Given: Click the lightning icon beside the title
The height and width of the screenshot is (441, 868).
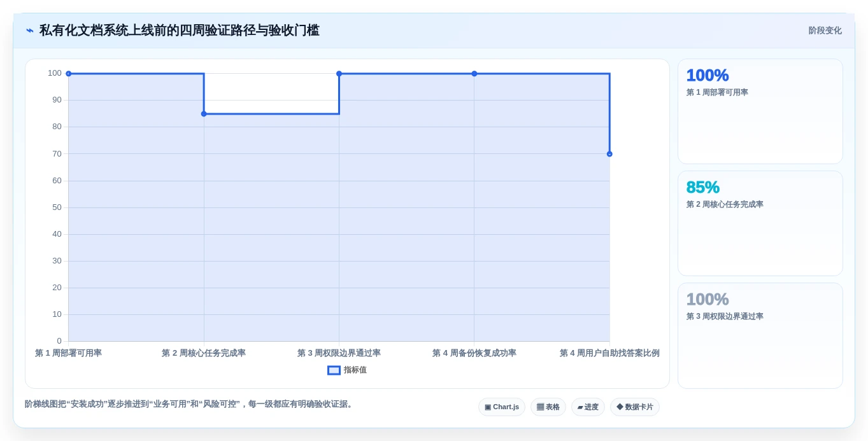Looking at the screenshot, I should (x=30, y=31).
